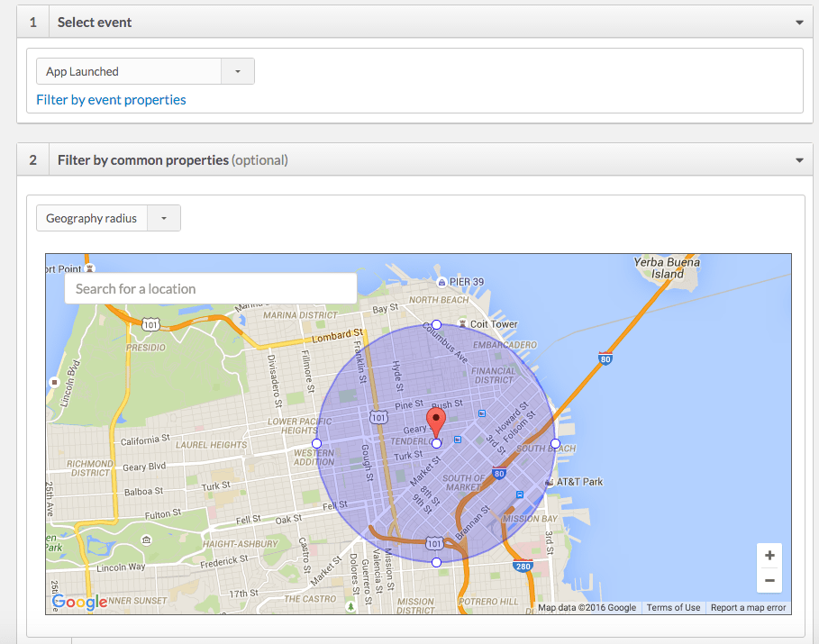The height and width of the screenshot is (644, 819).
Task: Click the red location marker on the map
Action: click(436, 419)
